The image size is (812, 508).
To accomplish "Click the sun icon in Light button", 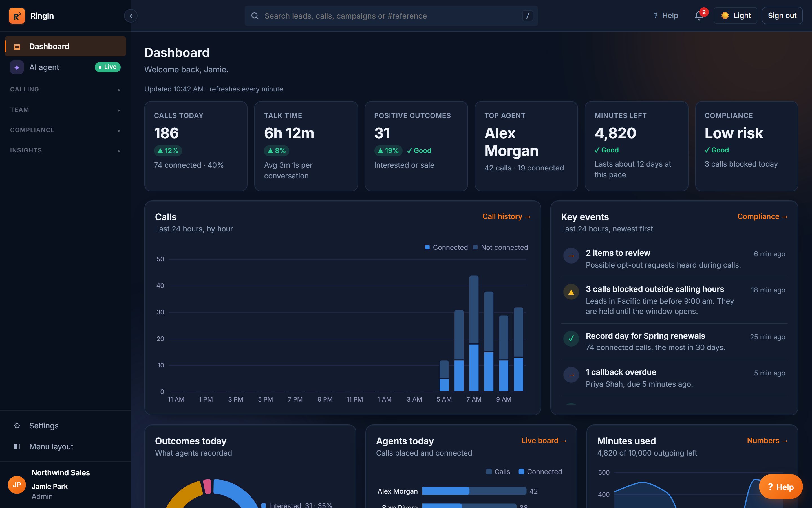I will click(x=725, y=16).
